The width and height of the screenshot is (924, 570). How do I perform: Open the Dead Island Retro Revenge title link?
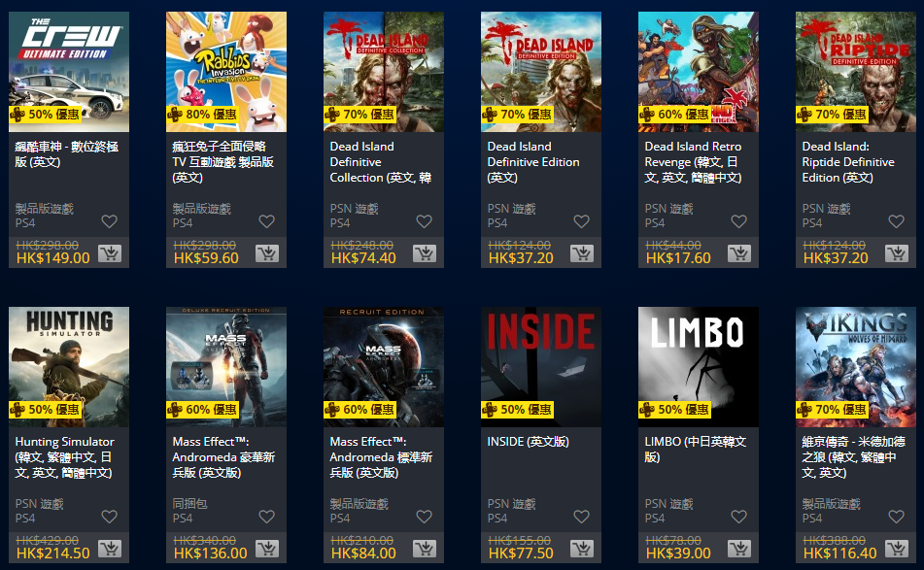click(x=693, y=162)
